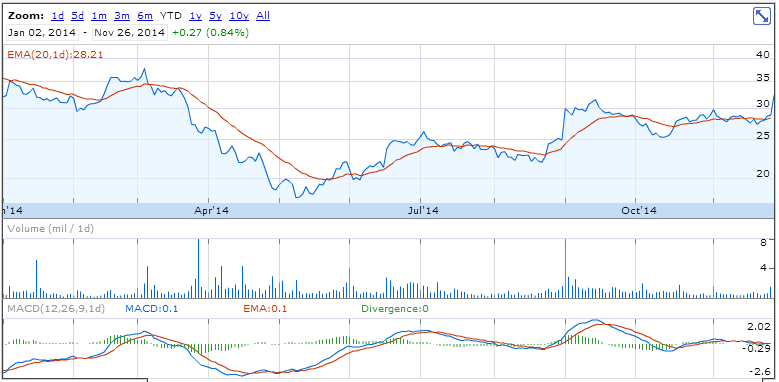The height and width of the screenshot is (382, 779).
Task: Set zoom to 6m
Action: (x=145, y=16)
